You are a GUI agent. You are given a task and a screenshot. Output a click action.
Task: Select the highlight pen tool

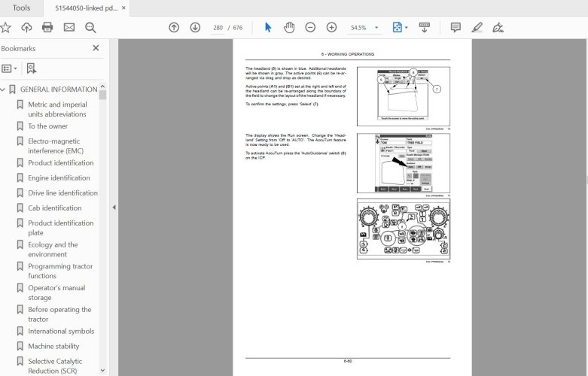[x=477, y=28]
